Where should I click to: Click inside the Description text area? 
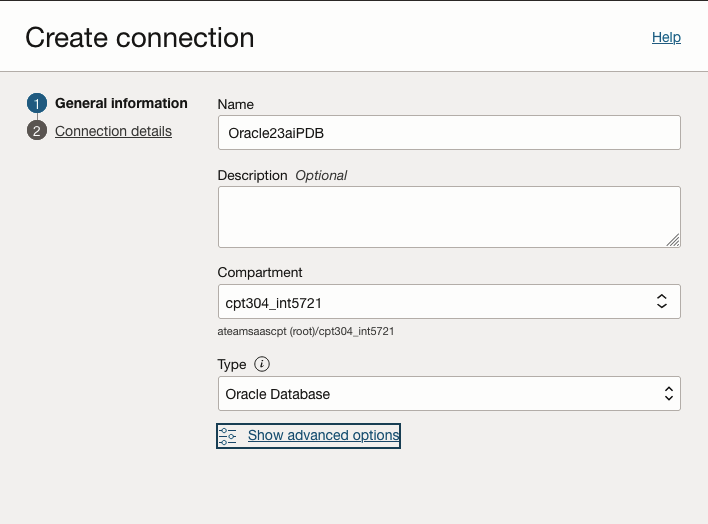(449, 216)
